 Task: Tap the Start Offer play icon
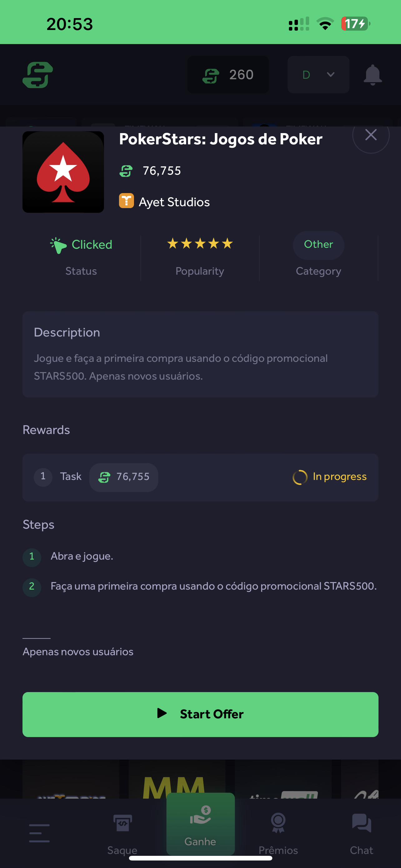point(162,713)
